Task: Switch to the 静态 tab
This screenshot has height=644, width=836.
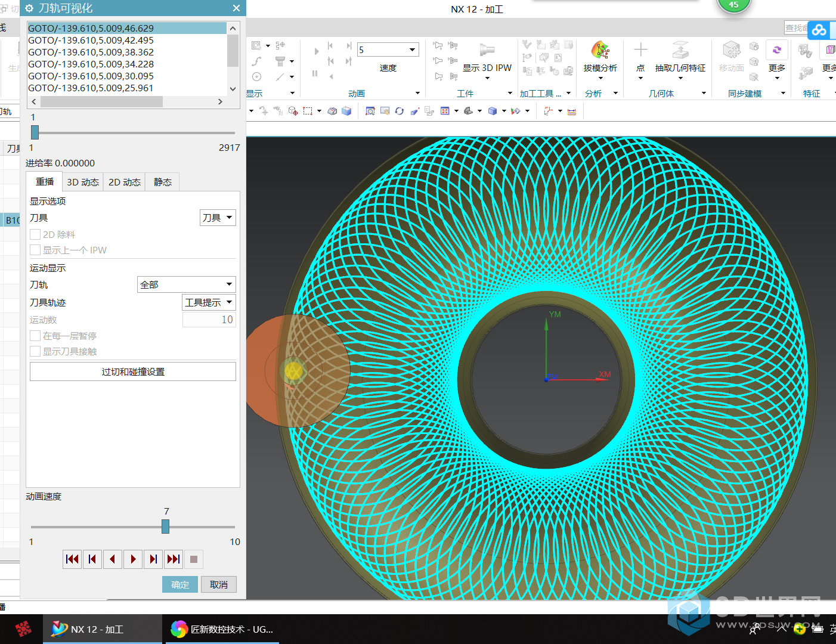Action: (x=162, y=182)
